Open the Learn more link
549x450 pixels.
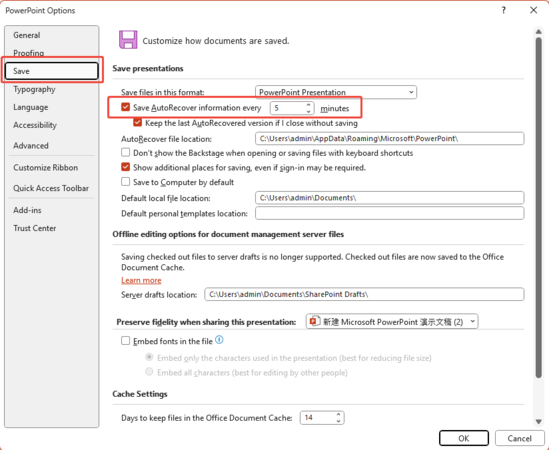(141, 280)
